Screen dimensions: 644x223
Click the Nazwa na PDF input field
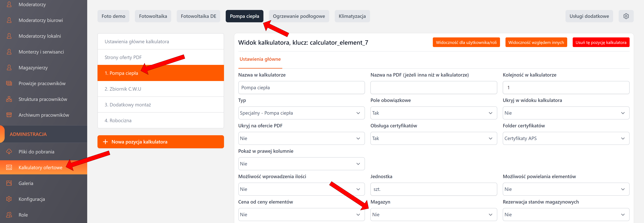tap(433, 88)
